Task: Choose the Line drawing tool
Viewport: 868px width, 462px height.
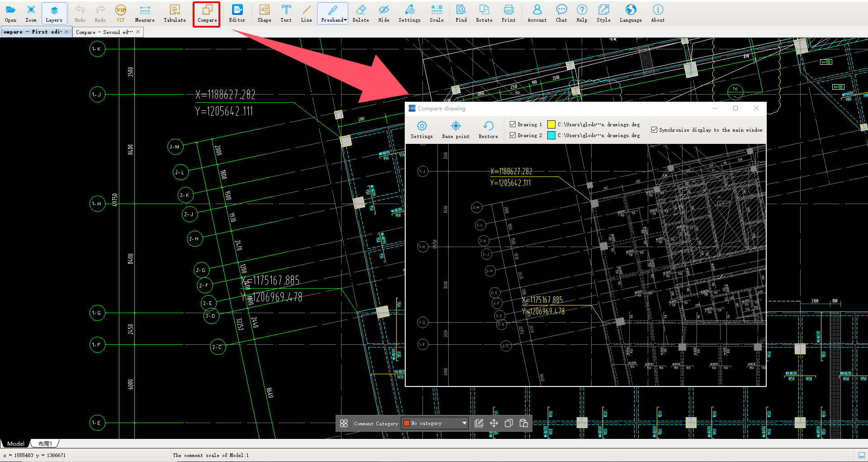Action: 306,14
